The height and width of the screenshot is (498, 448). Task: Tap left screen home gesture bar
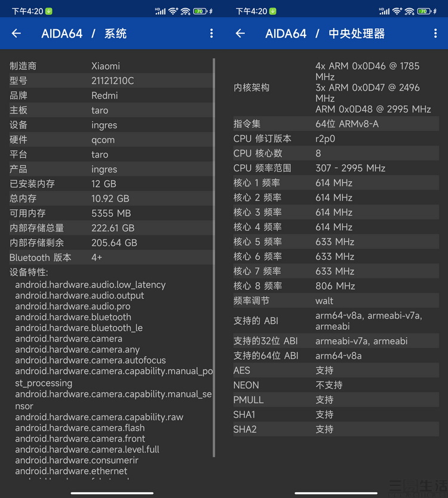point(112,493)
